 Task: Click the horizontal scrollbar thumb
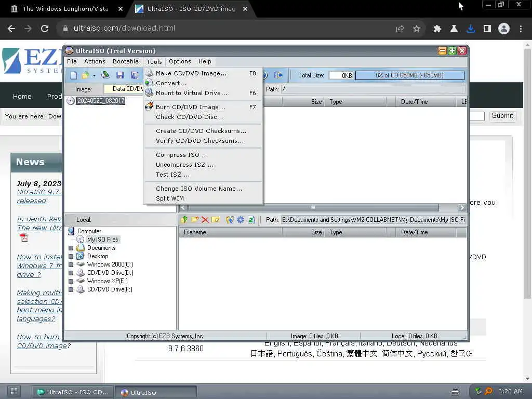coord(313,207)
